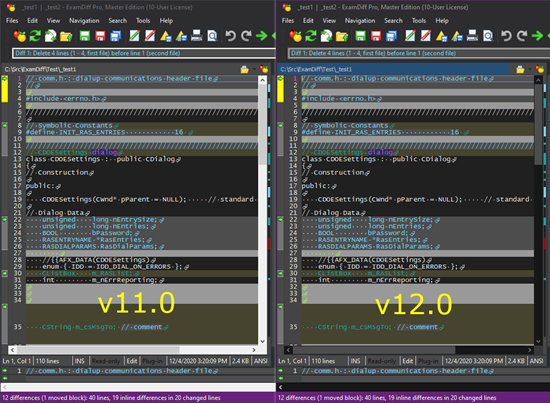Open the Diff 1 combo box in v11.0 window
Viewport: 550px width, 403px height.
click(x=144, y=53)
